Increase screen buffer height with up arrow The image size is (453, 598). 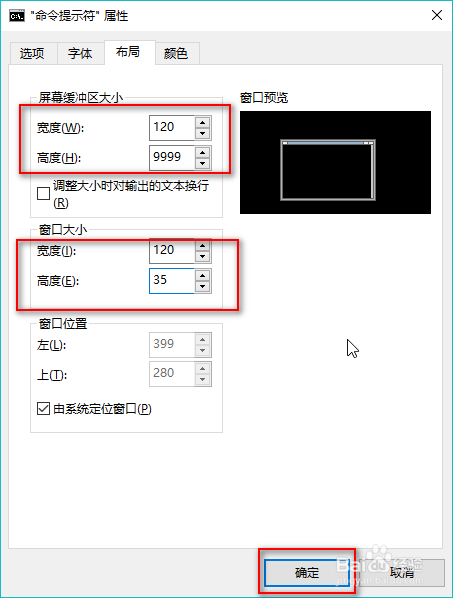pos(202,153)
